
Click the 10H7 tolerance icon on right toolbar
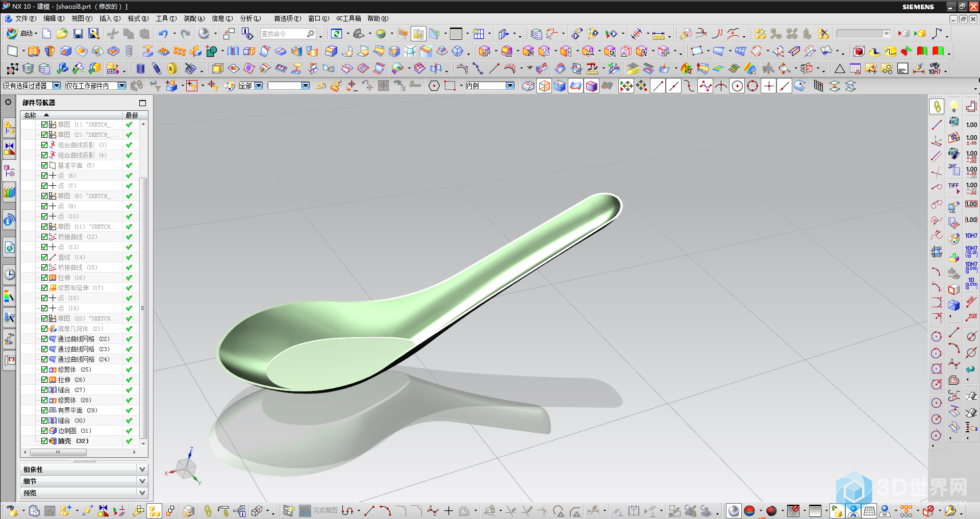(x=971, y=236)
